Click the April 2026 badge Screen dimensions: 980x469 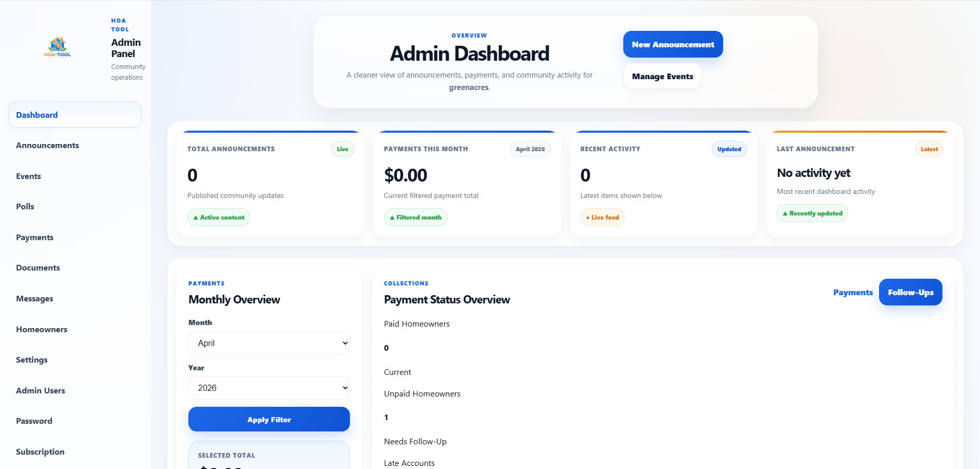pyautogui.click(x=530, y=149)
